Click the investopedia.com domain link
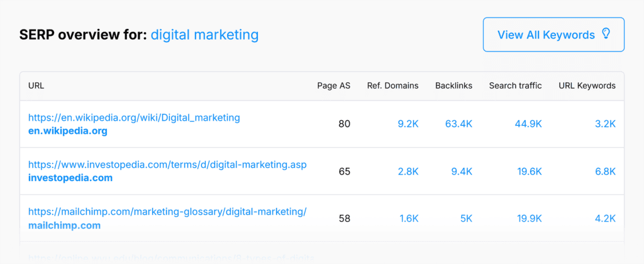Viewport: 644px width, 264px height. (x=70, y=178)
